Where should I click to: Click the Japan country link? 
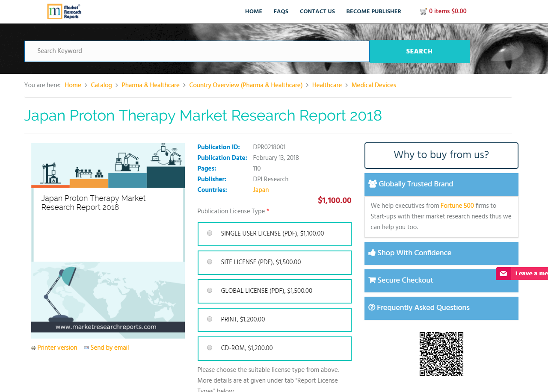(261, 190)
